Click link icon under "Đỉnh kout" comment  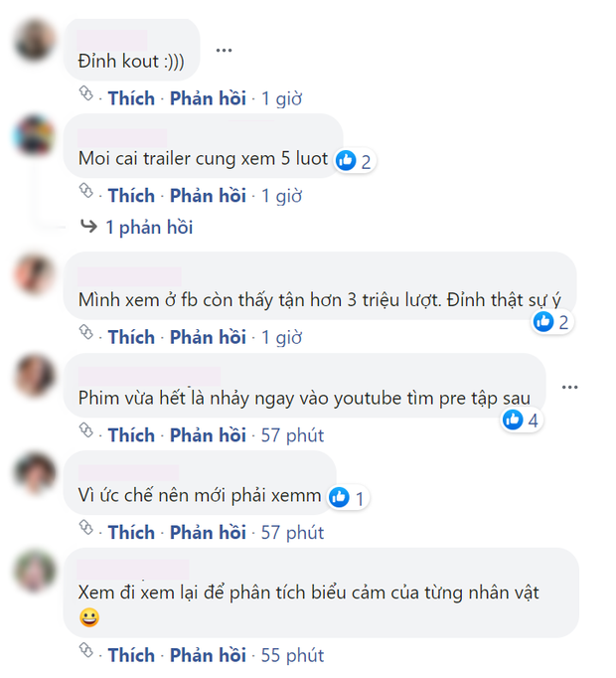point(86,96)
